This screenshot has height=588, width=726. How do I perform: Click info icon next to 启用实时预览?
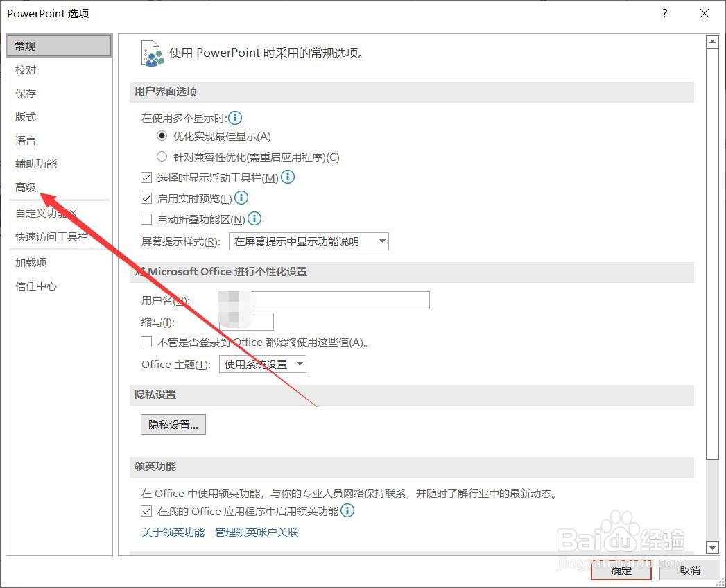coord(241,198)
